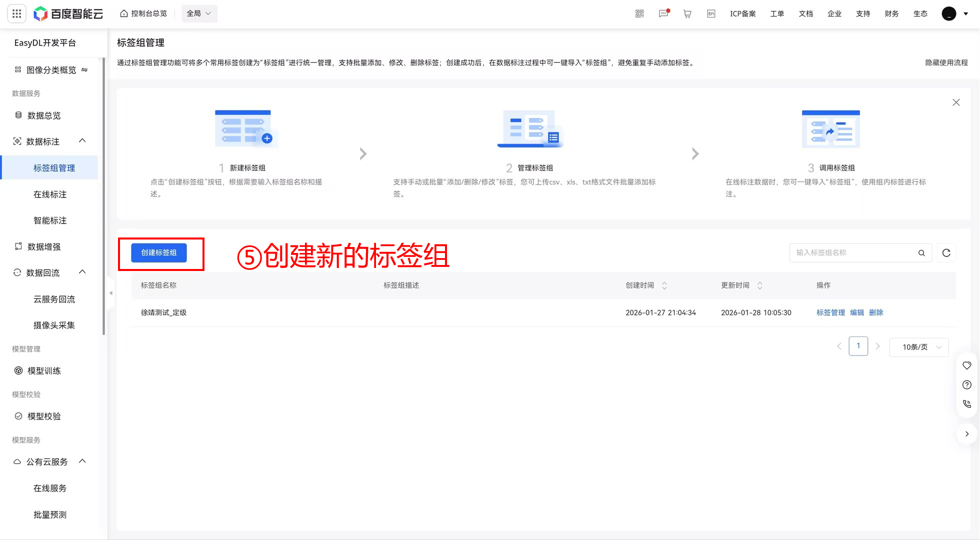Open the 全局 region dropdown

click(199, 13)
